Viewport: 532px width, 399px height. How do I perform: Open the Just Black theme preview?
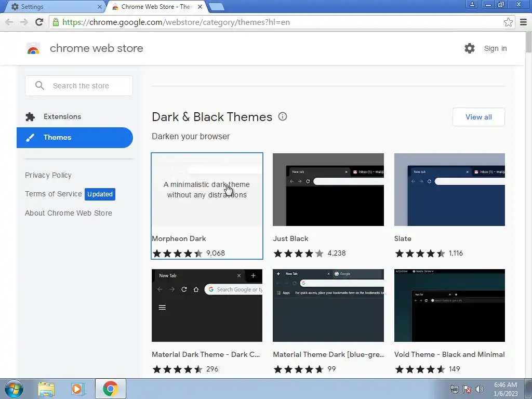coord(328,190)
